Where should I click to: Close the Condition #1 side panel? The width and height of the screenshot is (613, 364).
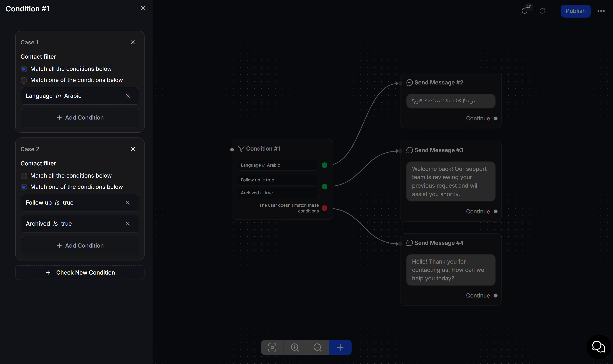143,8
